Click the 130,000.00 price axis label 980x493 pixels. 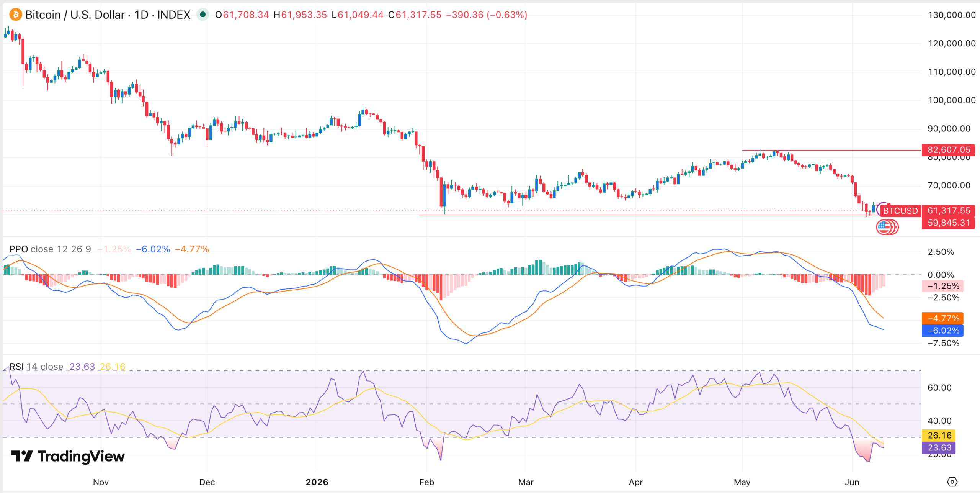tap(952, 15)
